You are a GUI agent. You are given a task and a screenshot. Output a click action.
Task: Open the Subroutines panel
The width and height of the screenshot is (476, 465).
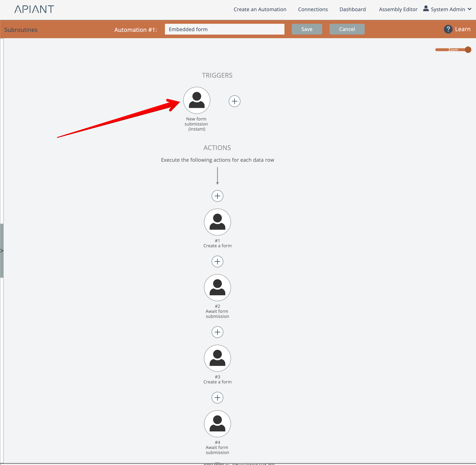click(x=21, y=30)
